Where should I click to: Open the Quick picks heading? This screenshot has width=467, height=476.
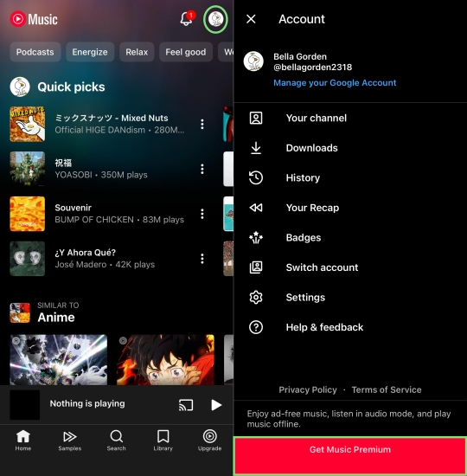[71, 87]
